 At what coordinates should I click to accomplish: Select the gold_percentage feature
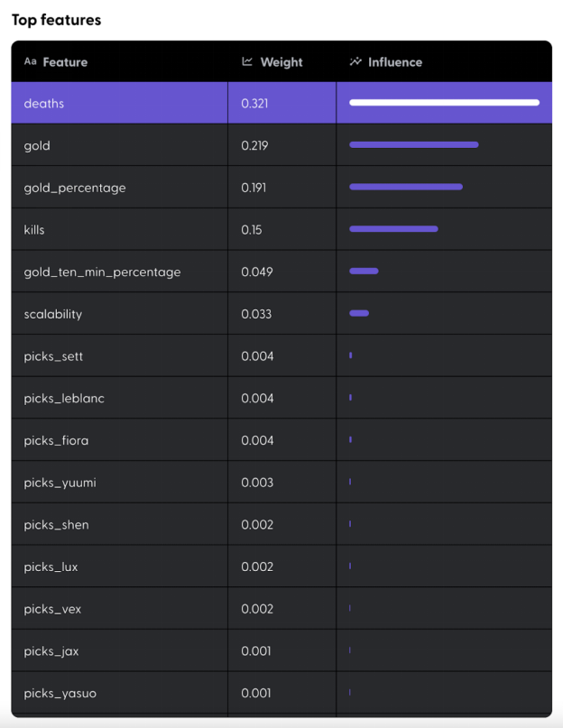(75, 188)
